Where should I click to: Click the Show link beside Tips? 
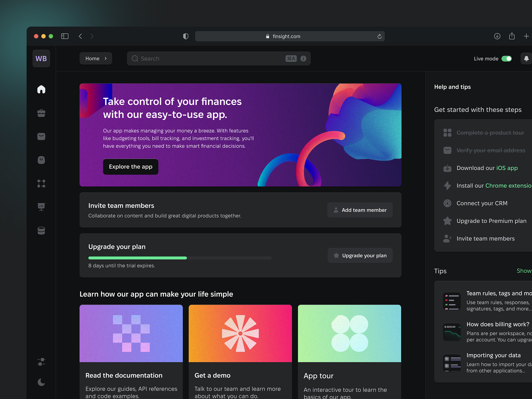click(524, 271)
